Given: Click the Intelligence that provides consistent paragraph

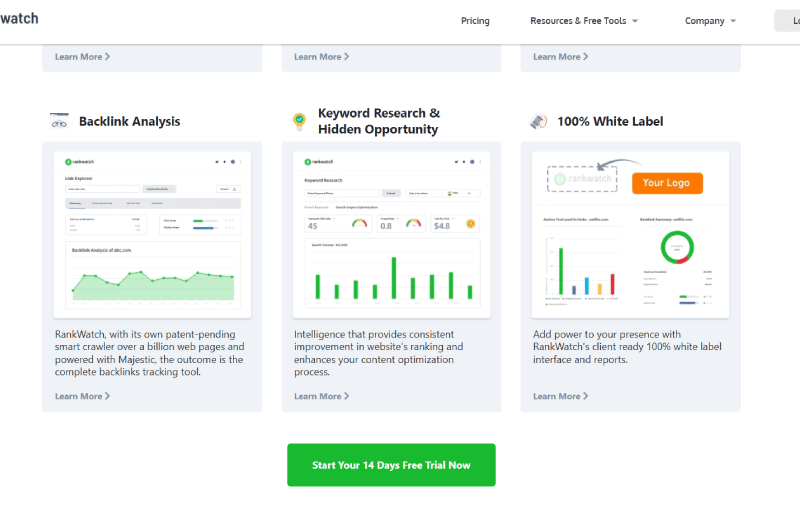Looking at the screenshot, I should pyautogui.click(x=379, y=353).
